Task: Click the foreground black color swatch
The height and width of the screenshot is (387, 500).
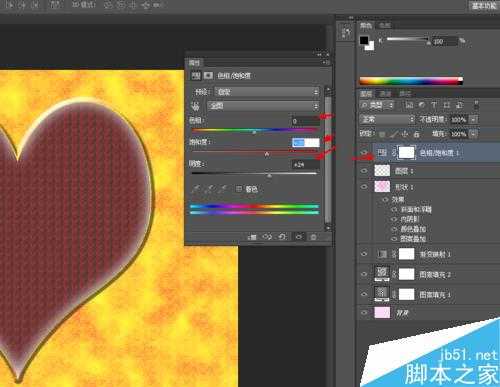Action: click(364, 41)
